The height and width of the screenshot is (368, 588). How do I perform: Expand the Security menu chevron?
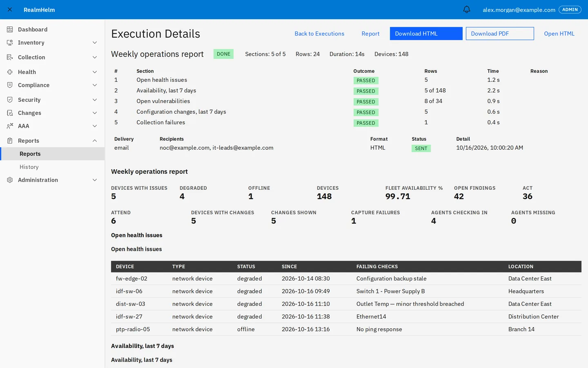95,100
